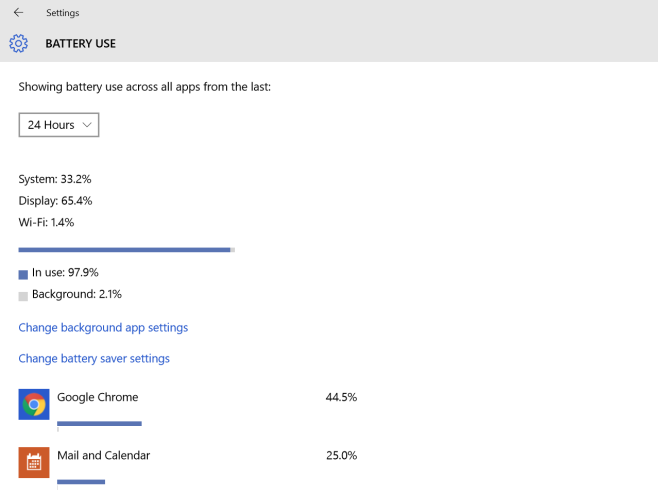Click Mail and Calendar's usage bar
The image size is (658, 492).
coord(81,482)
